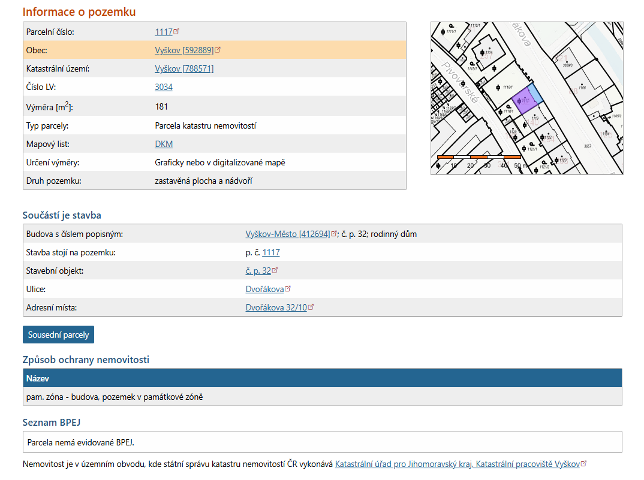
Task: Open LV number 3034 link
Action: click(163, 87)
